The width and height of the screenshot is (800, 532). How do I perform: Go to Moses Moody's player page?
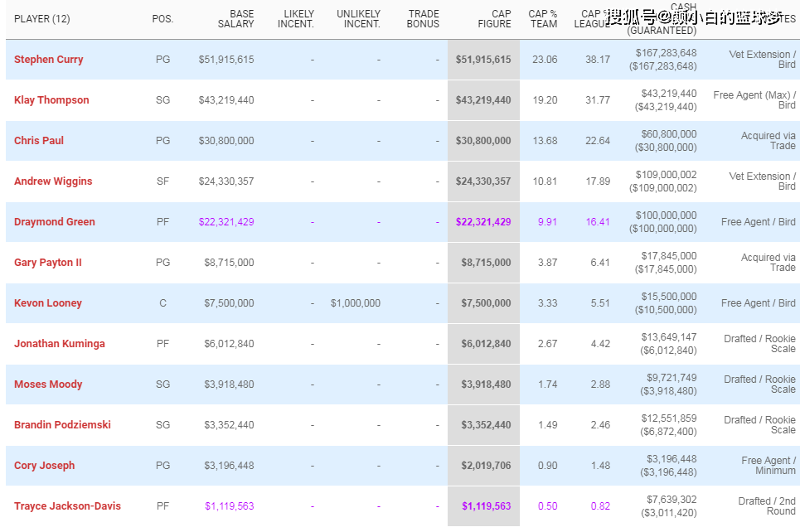coord(48,384)
